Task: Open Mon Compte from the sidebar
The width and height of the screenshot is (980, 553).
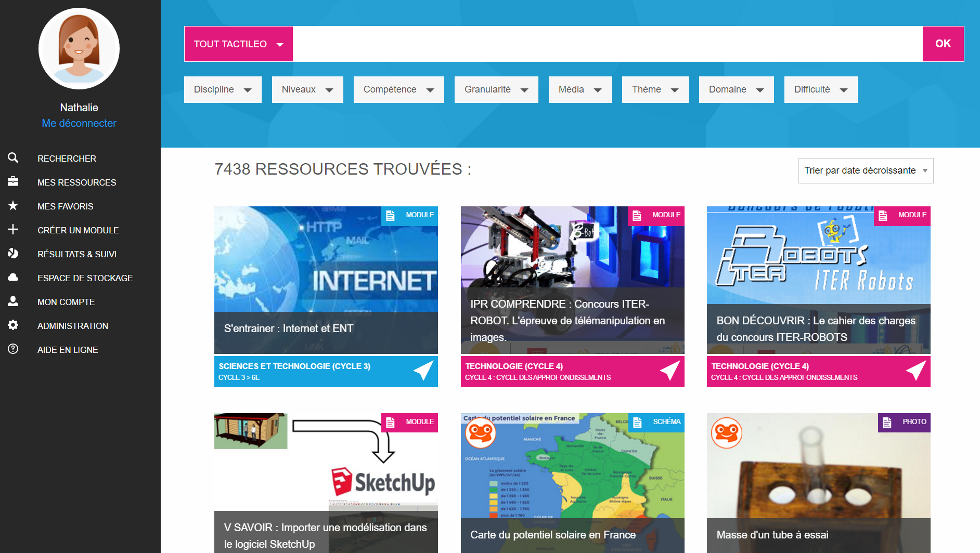Action: [x=66, y=302]
